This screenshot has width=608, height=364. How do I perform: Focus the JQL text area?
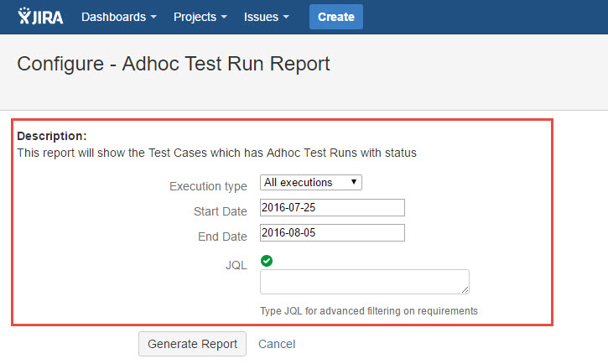364,282
